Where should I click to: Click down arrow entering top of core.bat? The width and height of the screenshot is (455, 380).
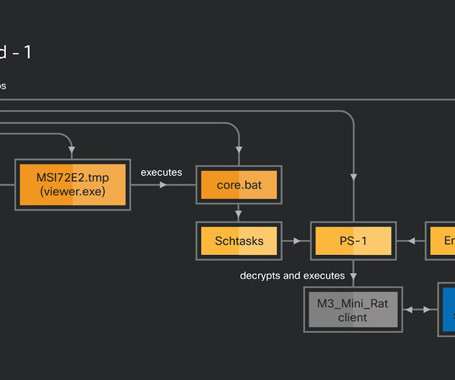click(239, 150)
